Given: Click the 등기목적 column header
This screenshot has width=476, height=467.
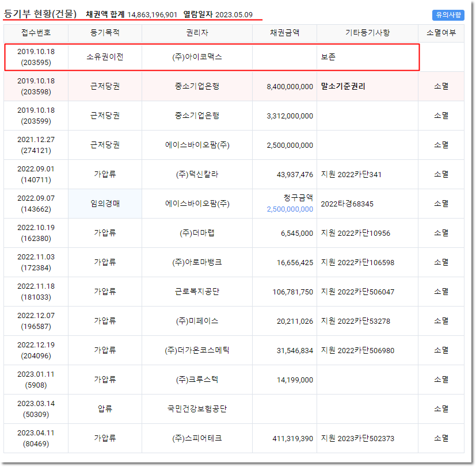Looking at the screenshot, I should (105, 33).
